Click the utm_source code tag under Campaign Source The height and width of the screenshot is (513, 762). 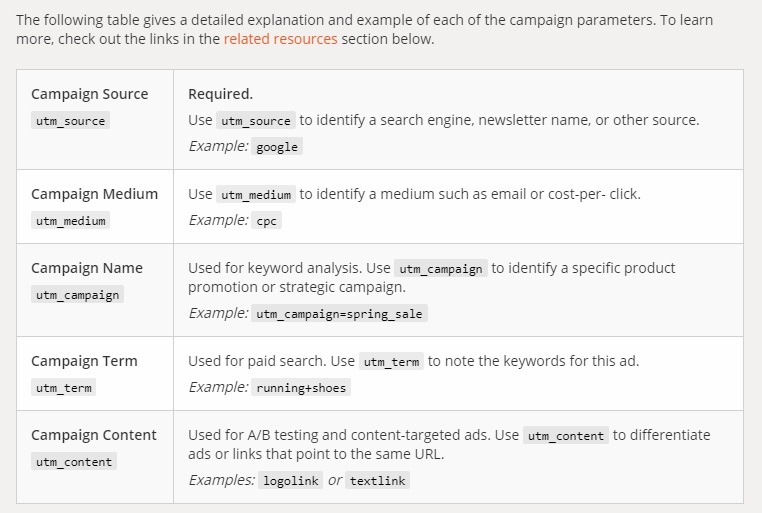(x=70, y=120)
